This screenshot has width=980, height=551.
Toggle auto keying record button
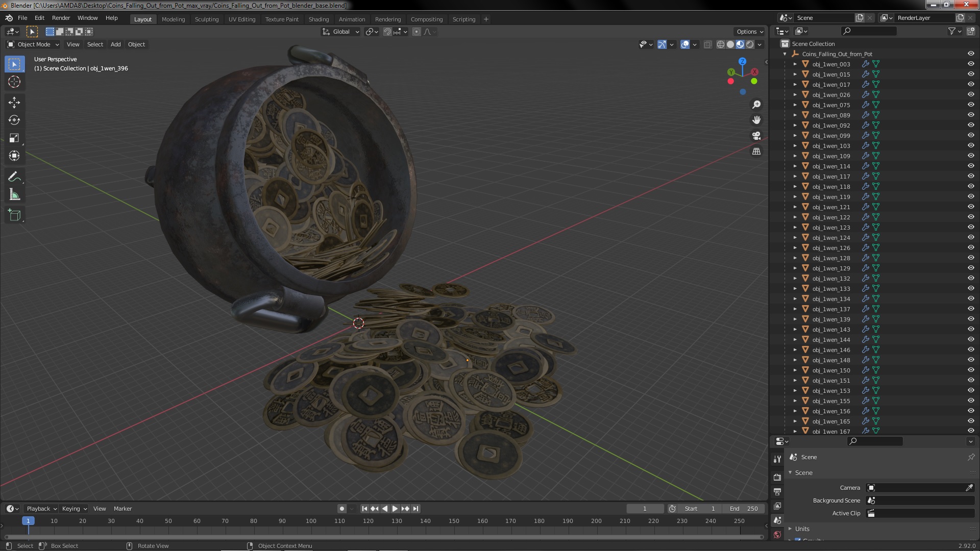point(342,509)
